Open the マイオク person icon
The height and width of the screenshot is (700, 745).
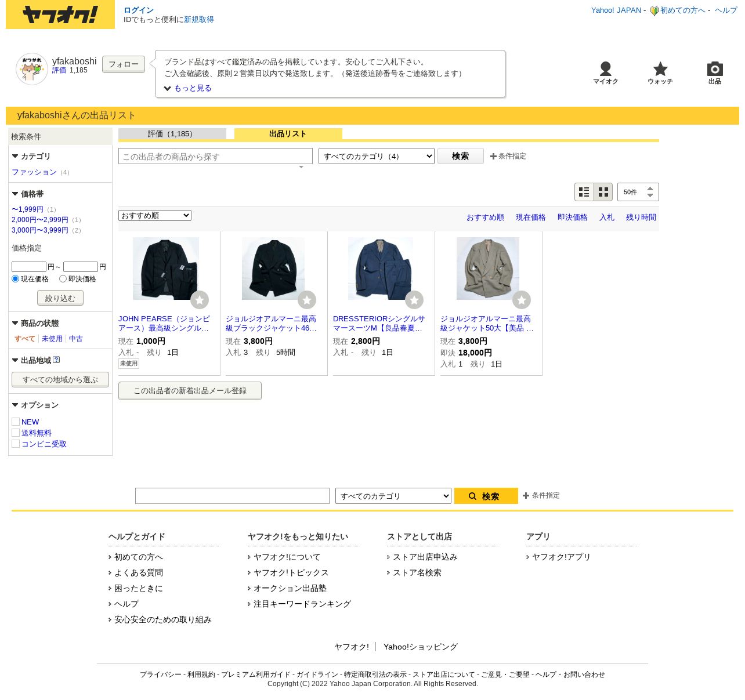605,69
